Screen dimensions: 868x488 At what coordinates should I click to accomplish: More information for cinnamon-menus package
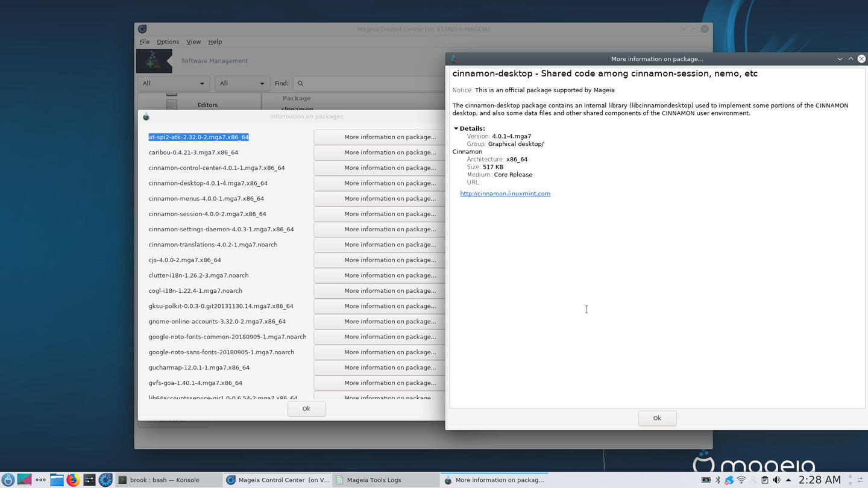(379, 199)
